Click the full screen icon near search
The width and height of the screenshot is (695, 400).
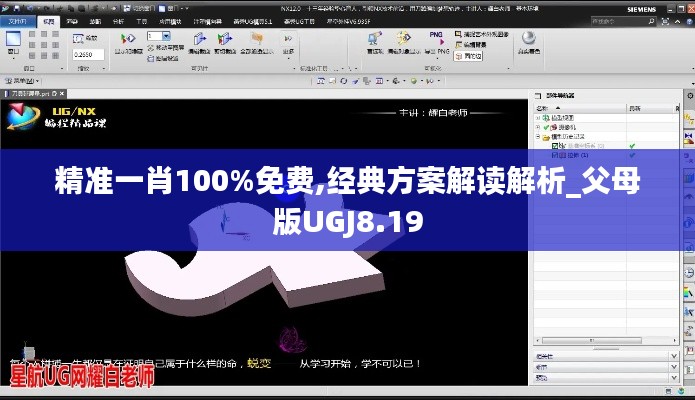tap(665, 21)
